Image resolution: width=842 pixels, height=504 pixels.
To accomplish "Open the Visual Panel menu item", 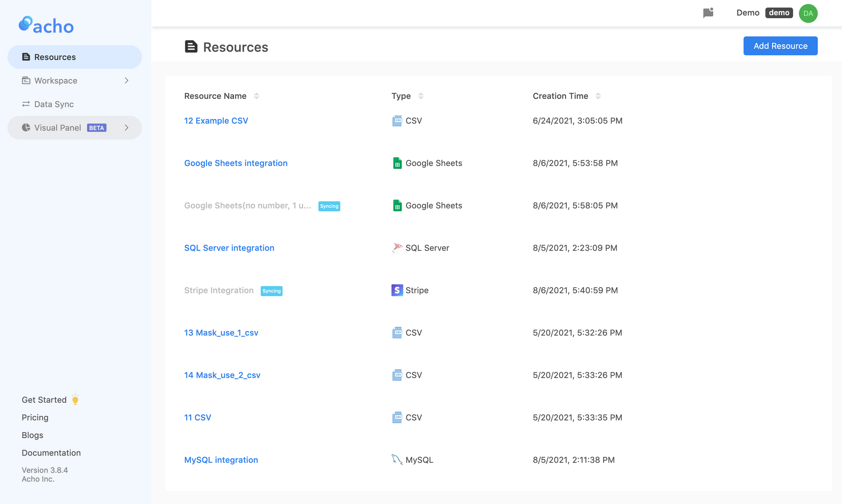I will click(75, 128).
